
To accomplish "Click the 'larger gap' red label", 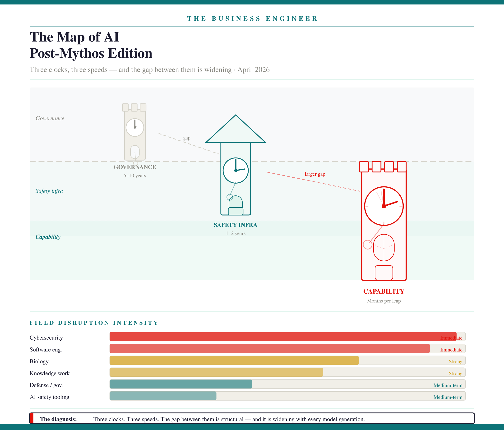I will pyautogui.click(x=315, y=174).
